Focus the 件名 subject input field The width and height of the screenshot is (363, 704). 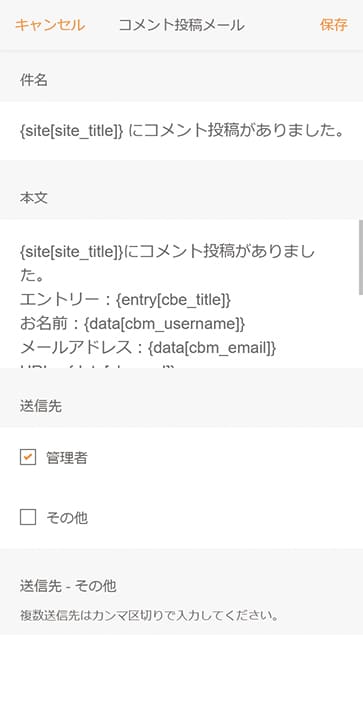182,131
